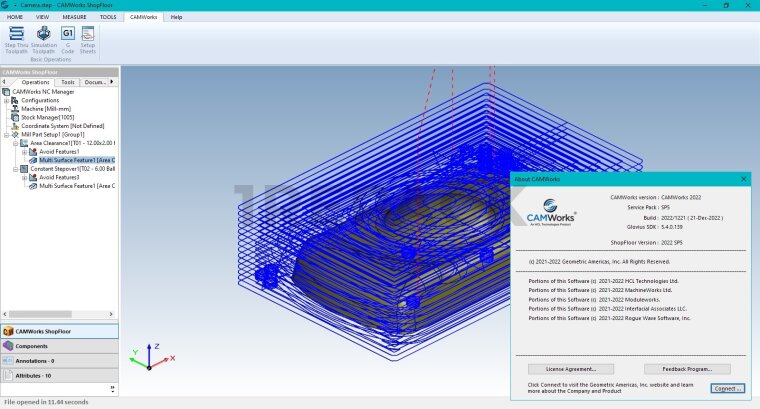Close the About CAMWorks dialog

744,179
